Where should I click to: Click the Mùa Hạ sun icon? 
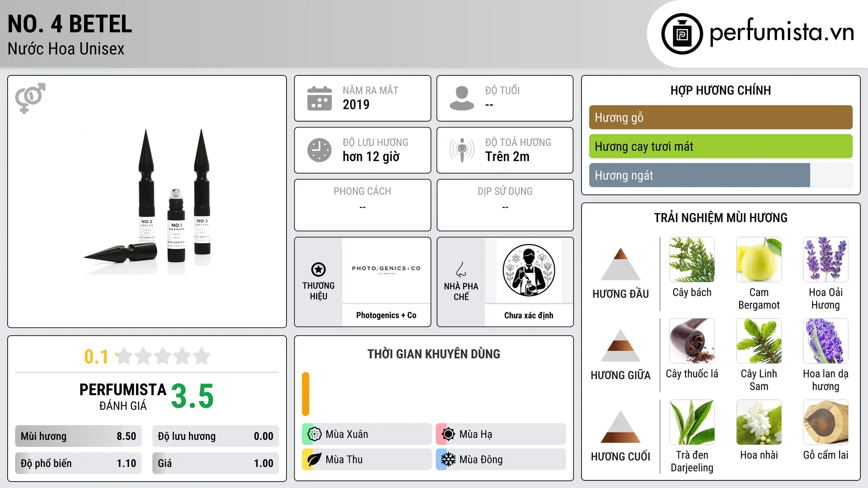pos(448,434)
